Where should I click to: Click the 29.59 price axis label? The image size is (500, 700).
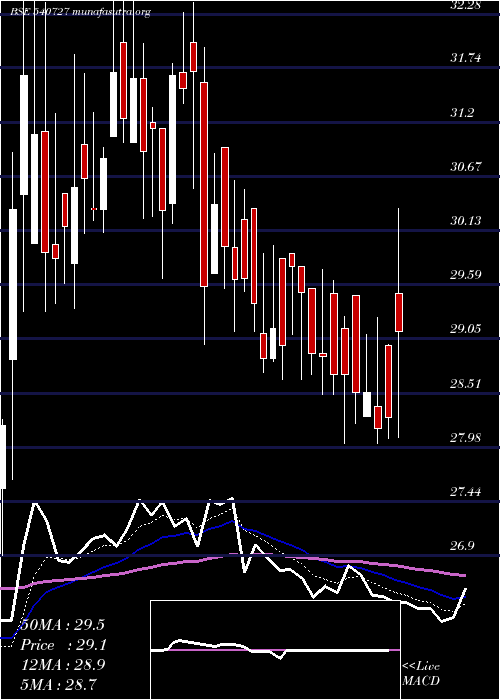466,275
